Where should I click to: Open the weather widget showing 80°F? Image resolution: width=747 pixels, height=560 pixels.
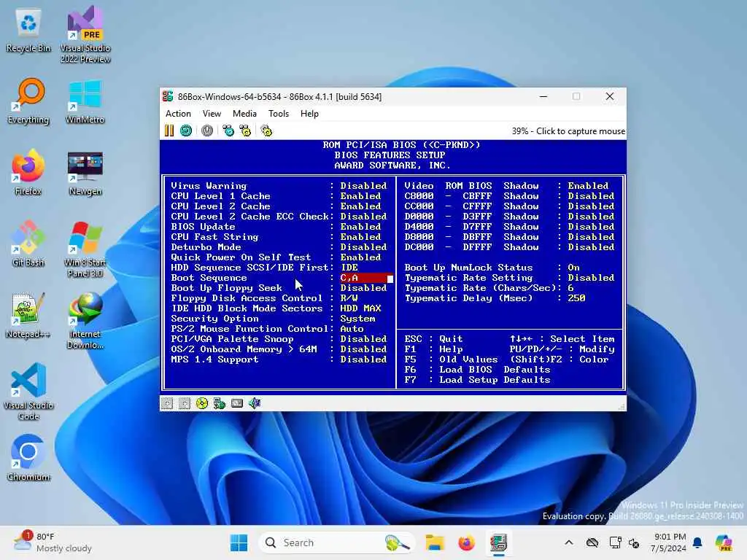tap(53, 542)
